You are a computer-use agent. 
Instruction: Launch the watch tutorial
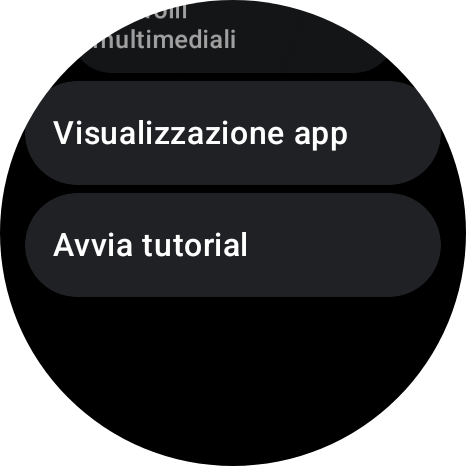[233, 245]
